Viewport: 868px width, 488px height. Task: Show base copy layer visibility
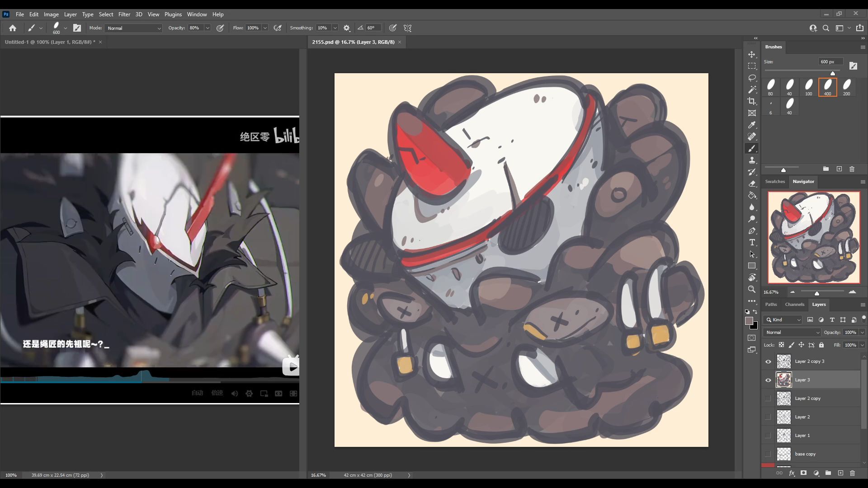point(768,454)
